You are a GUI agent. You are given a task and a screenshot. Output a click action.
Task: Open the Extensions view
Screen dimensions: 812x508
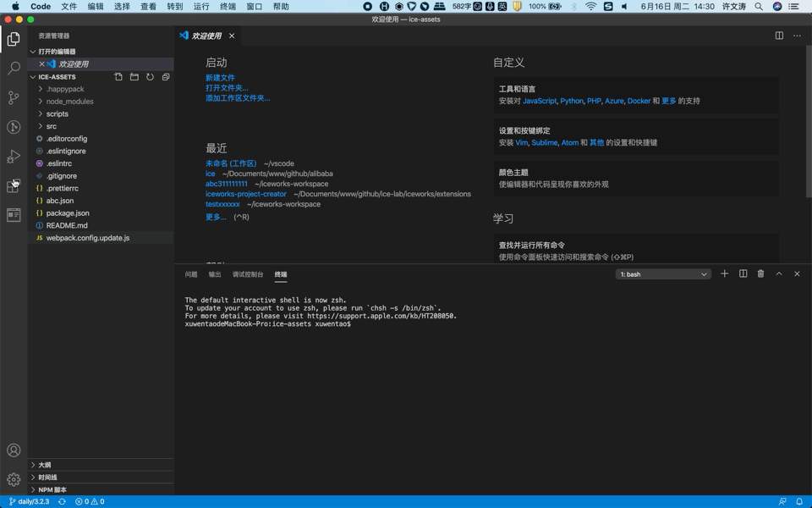pos(14,185)
